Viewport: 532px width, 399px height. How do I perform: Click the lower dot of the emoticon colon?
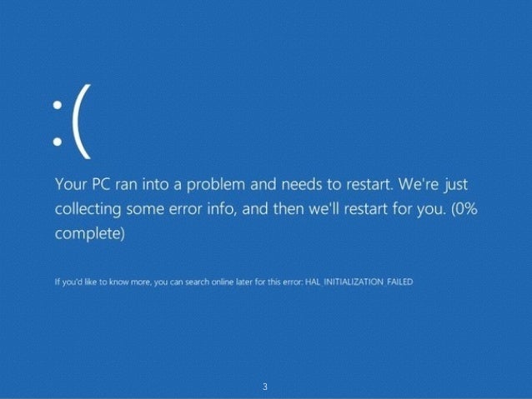[x=58, y=142]
